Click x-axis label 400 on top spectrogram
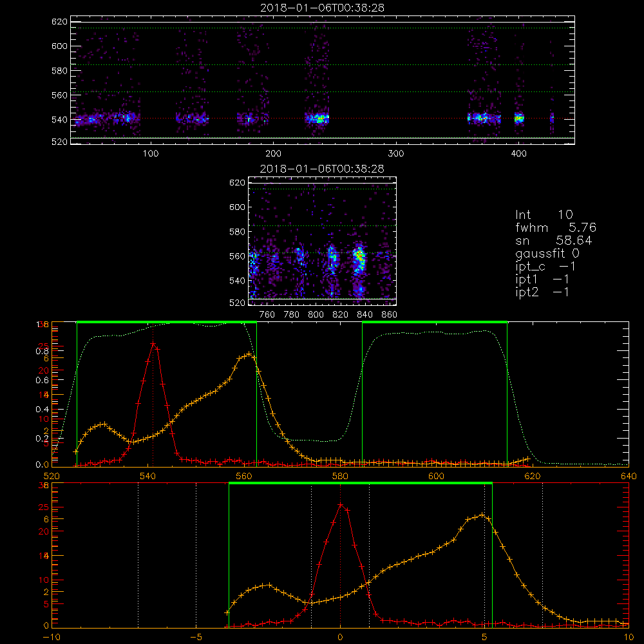This screenshot has width=644, height=644. 518,154
